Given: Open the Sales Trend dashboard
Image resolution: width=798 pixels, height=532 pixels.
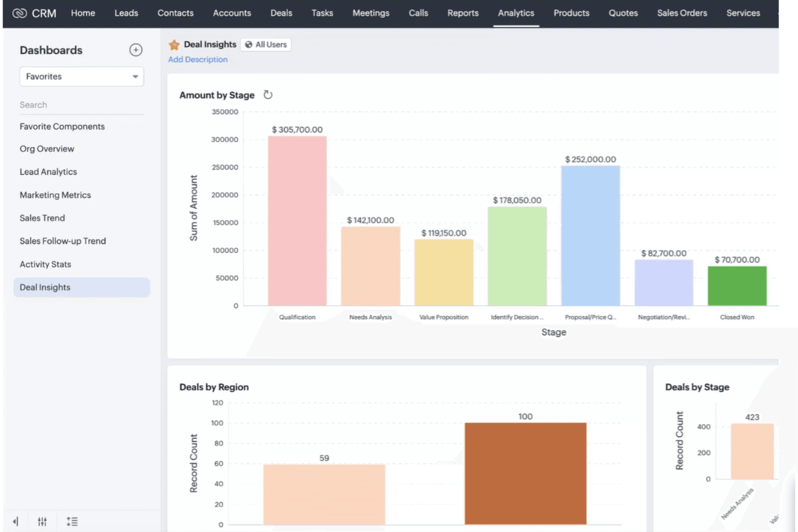Looking at the screenshot, I should [x=43, y=218].
